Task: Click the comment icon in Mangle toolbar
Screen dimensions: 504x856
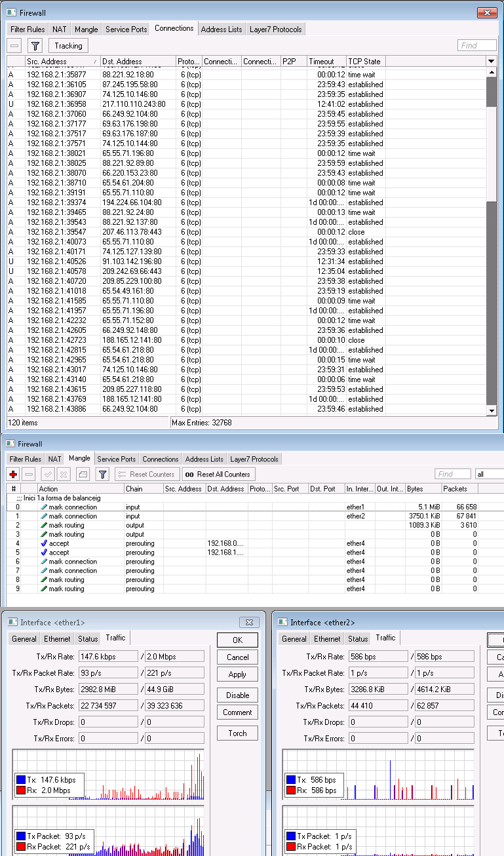Action: tap(83, 474)
